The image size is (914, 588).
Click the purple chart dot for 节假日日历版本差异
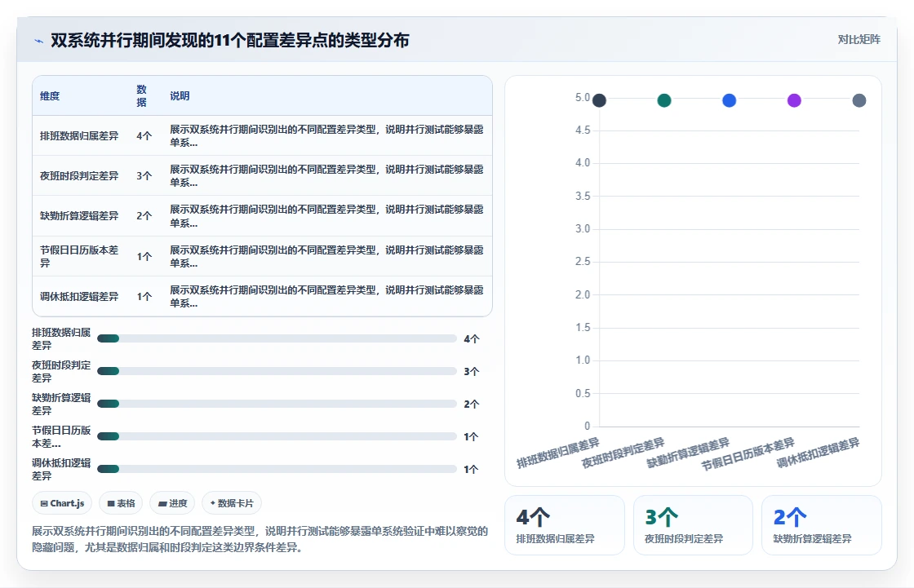click(794, 100)
